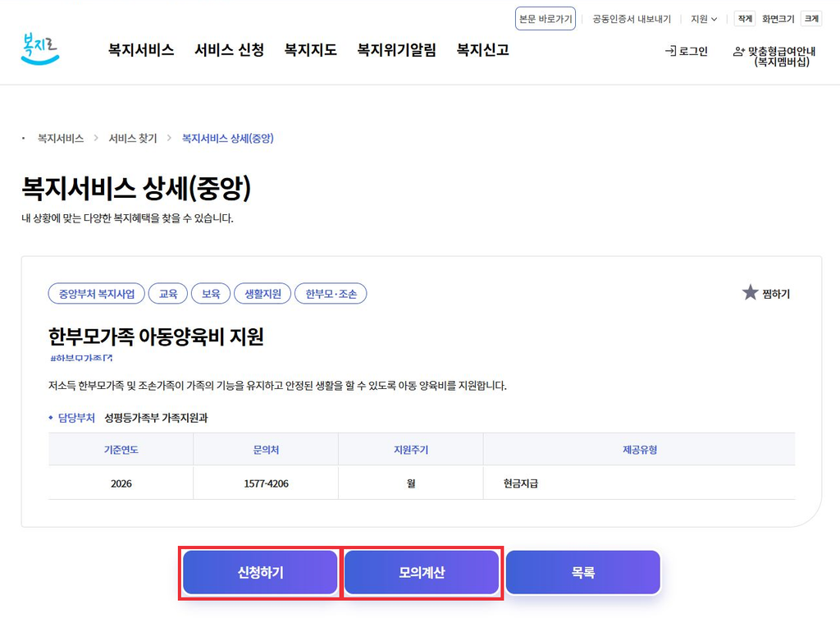This screenshot has width=840, height=623.
Task: Click 공동인증서 내보내기 link
Action: tap(632, 19)
